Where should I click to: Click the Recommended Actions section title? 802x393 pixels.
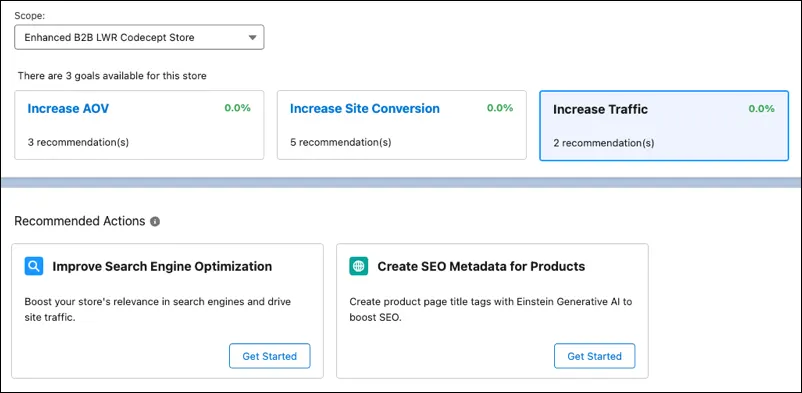[80, 221]
